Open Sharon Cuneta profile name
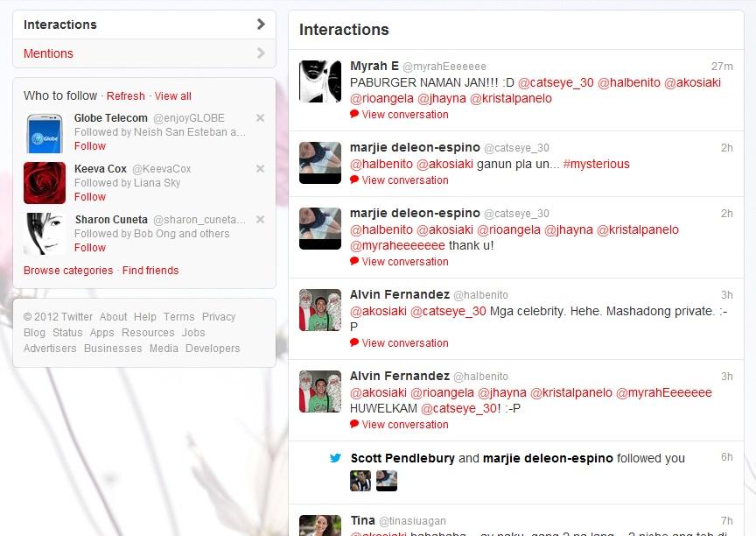Screen dimensions: 756x536 (111, 220)
